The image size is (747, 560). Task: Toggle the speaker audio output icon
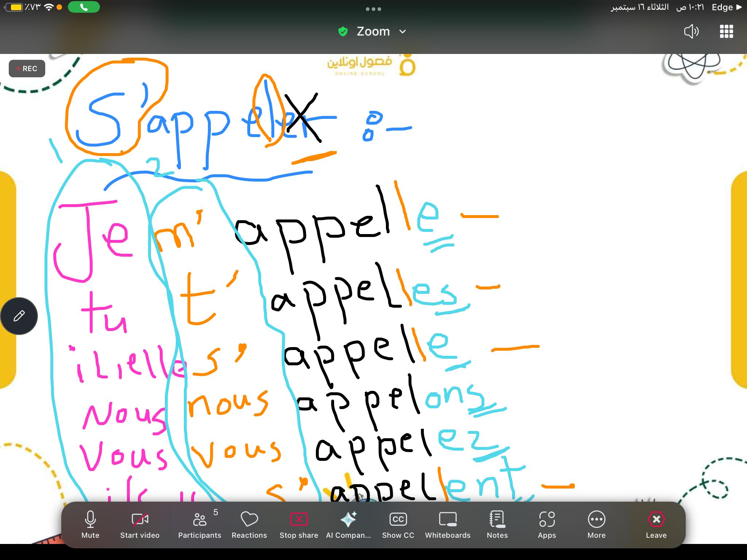pos(691,32)
